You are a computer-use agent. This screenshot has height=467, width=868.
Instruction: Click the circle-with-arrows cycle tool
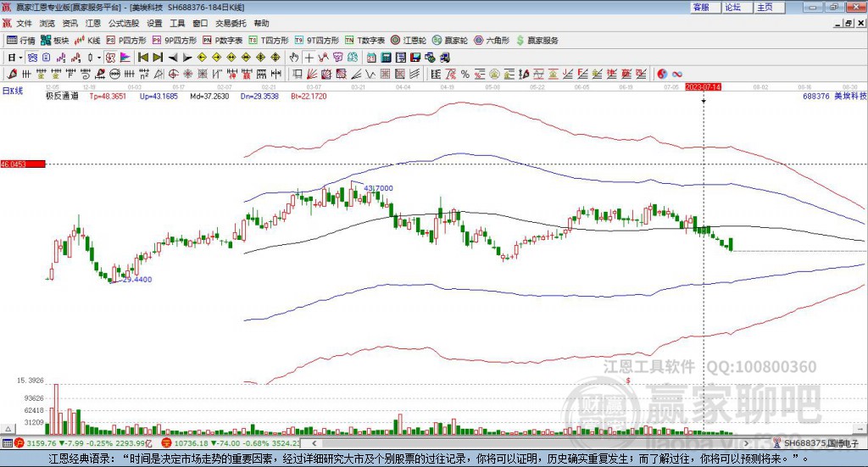pos(114,74)
